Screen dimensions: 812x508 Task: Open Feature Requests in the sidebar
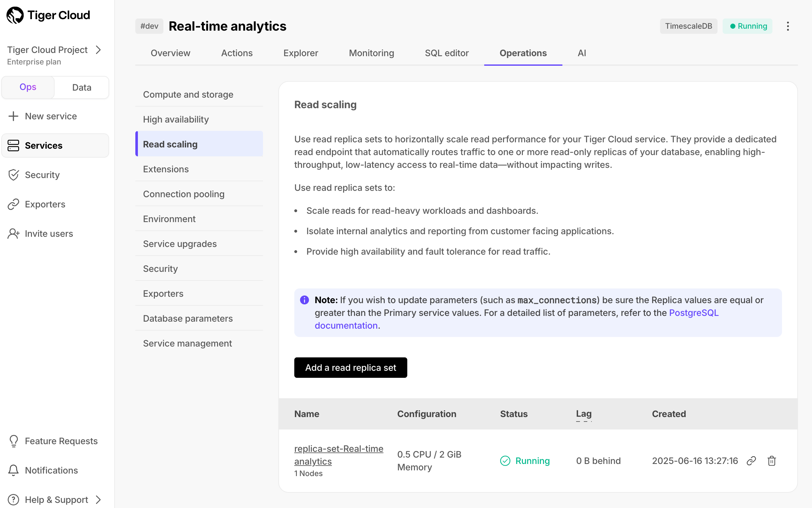click(55, 441)
